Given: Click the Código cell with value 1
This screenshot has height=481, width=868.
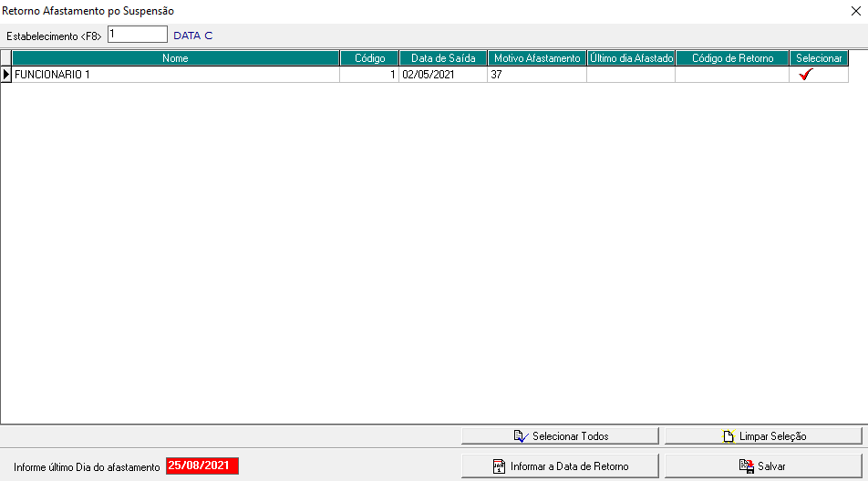Looking at the screenshot, I should (x=370, y=75).
